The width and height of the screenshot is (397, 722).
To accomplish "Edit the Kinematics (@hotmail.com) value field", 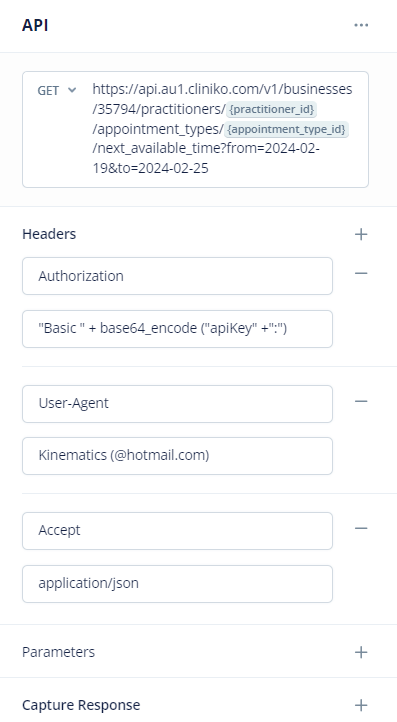I will 177,456.
